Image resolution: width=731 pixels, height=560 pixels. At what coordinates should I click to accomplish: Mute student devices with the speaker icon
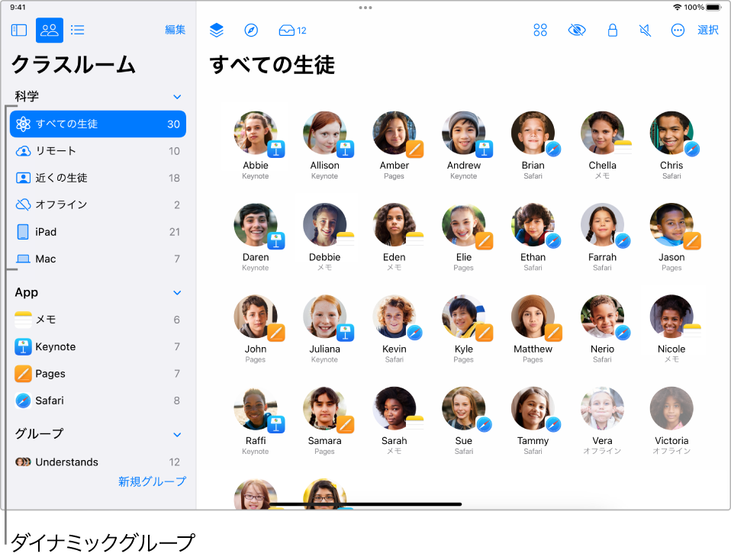coord(645,30)
